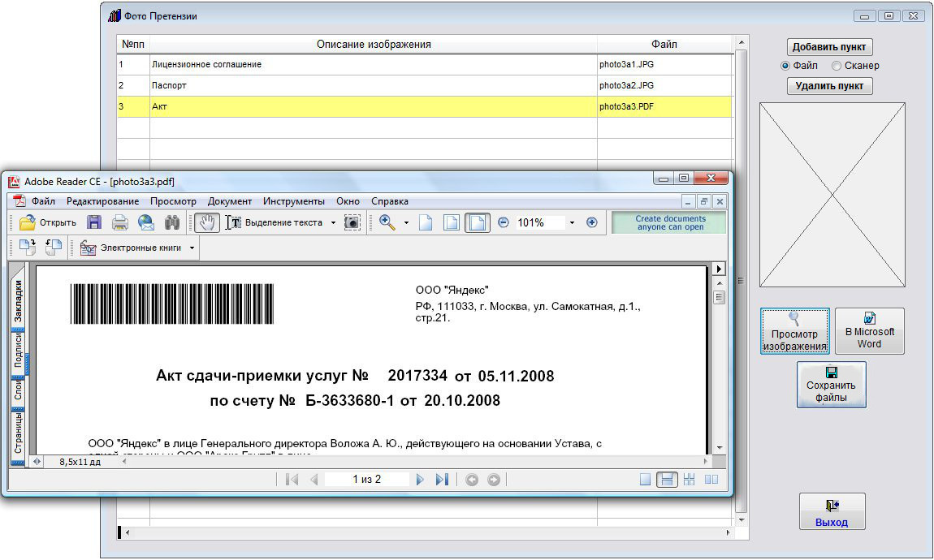Click the zoom out minus button
934x560 pixels.
(x=504, y=222)
